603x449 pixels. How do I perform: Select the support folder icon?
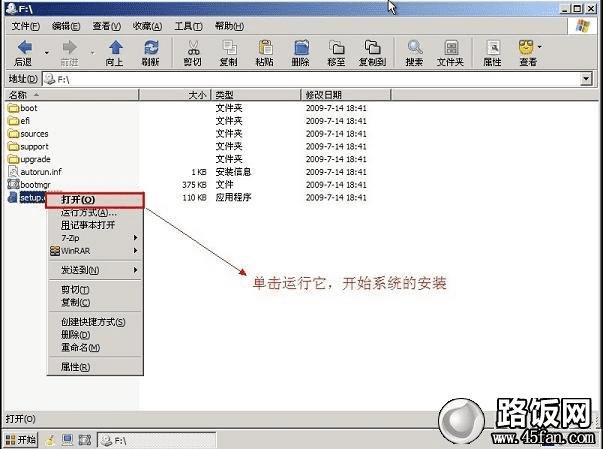[13, 146]
